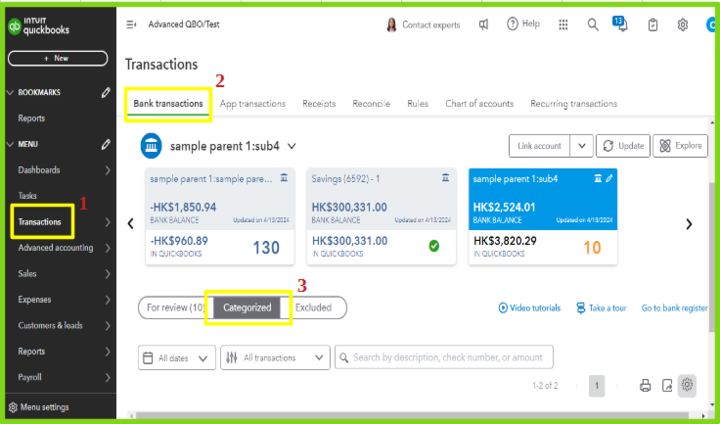
Task: Open the announcements megaphone icon
Action: point(484,24)
